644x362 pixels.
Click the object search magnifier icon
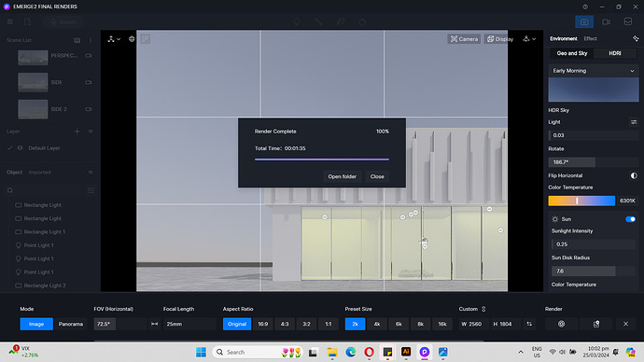click(10, 190)
